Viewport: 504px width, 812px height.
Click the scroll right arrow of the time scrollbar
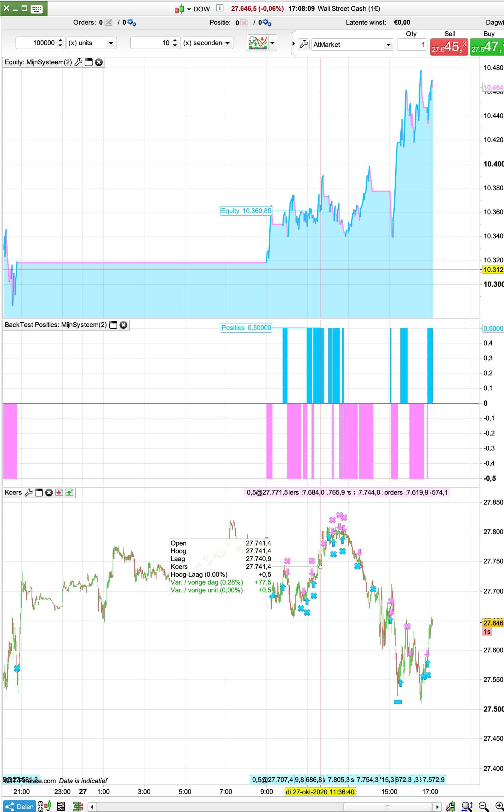(x=437, y=807)
